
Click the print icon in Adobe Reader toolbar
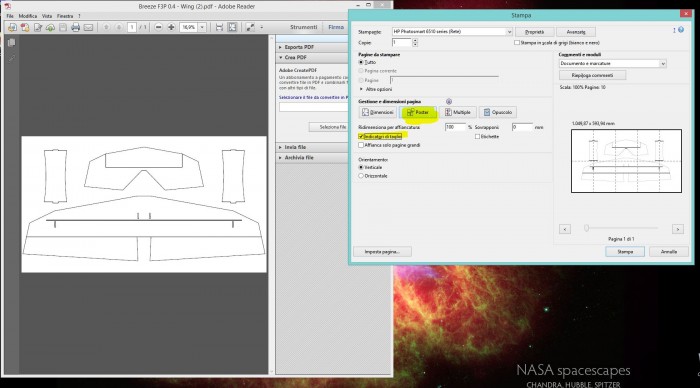(x=75, y=28)
